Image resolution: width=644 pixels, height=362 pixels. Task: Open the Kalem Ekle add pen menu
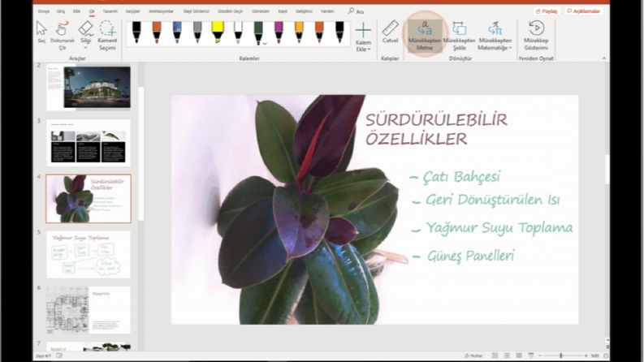coord(363,37)
